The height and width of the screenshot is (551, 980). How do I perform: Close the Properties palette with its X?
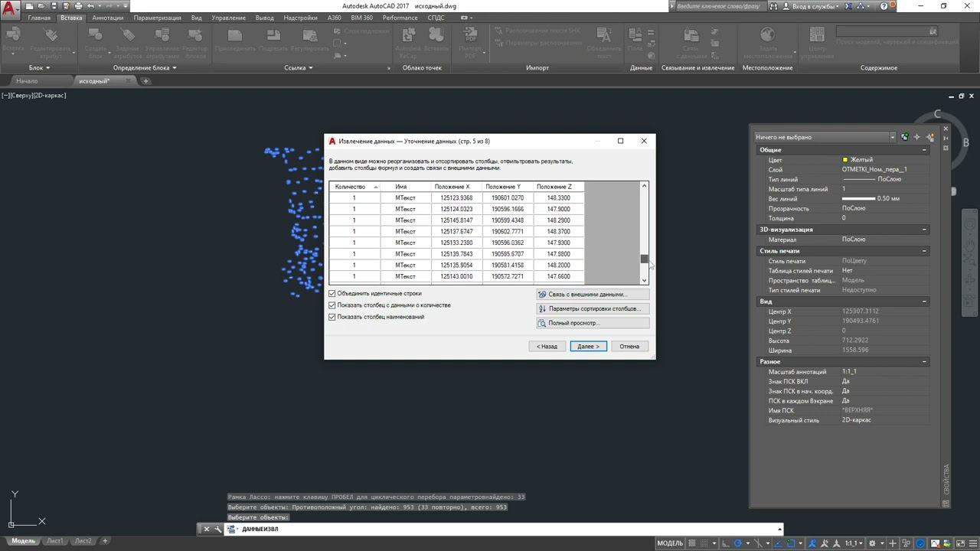946,129
